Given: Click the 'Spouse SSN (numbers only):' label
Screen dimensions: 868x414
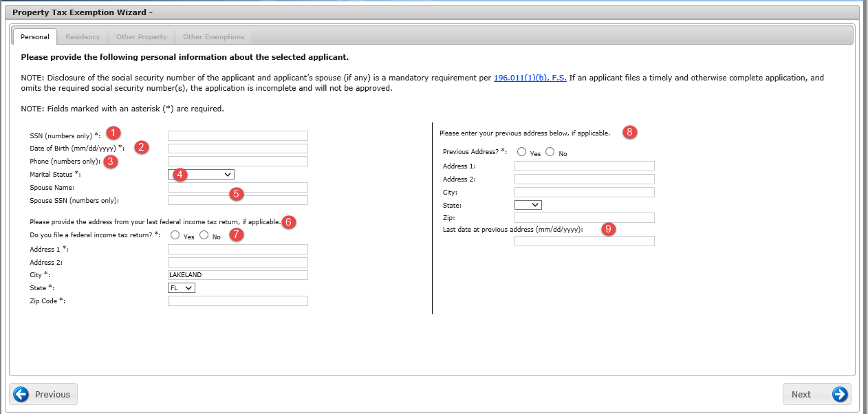Looking at the screenshot, I should [x=74, y=200].
